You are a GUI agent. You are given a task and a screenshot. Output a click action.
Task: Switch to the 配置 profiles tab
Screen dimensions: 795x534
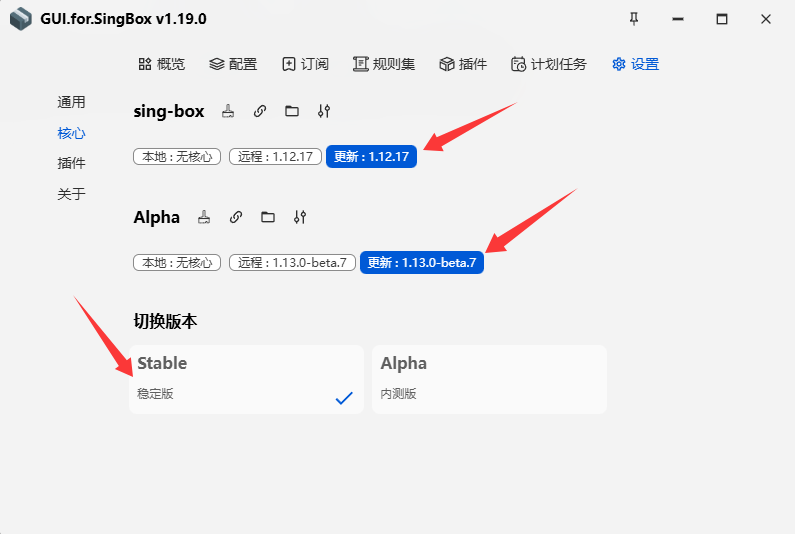[x=233, y=64]
